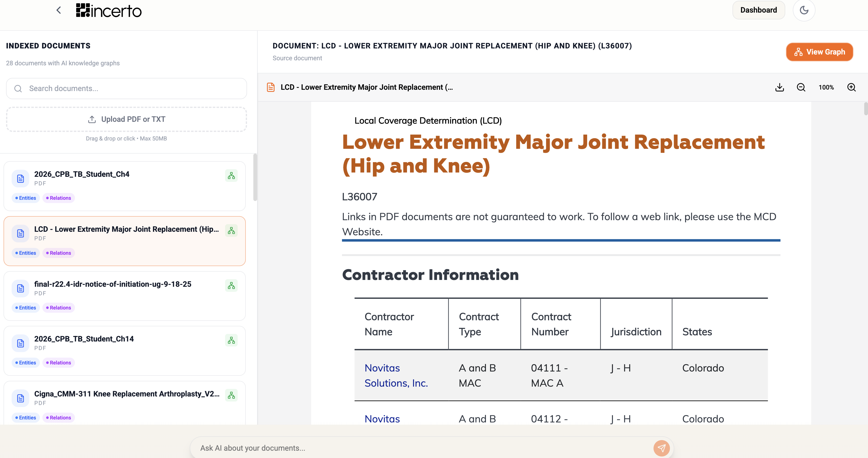The width and height of the screenshot is (868, 458).
Task: Open graph for 2026_CPB_TB_Student_Ch4
Action: (231, 176)
